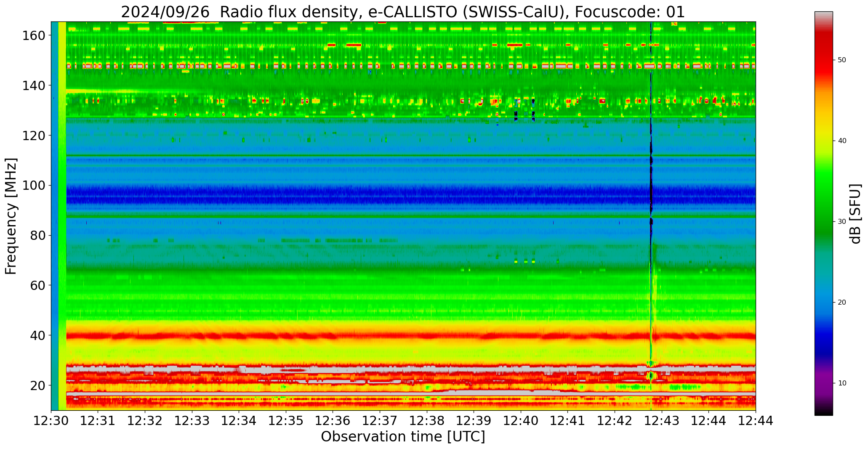Click the 'Observation time [UTC]' axis label
868x449 pixels.
tap(403, 436)
